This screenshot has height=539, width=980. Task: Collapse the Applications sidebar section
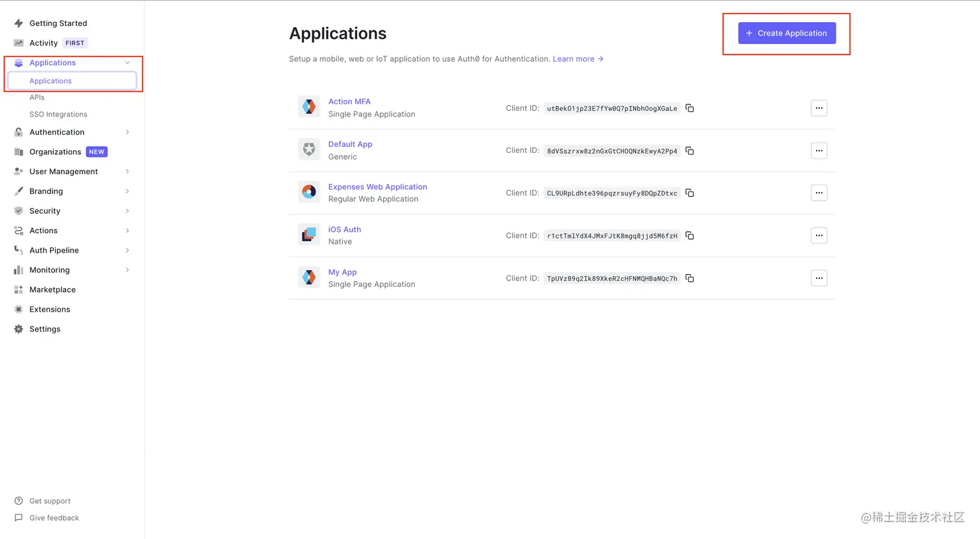click(127, 62)
